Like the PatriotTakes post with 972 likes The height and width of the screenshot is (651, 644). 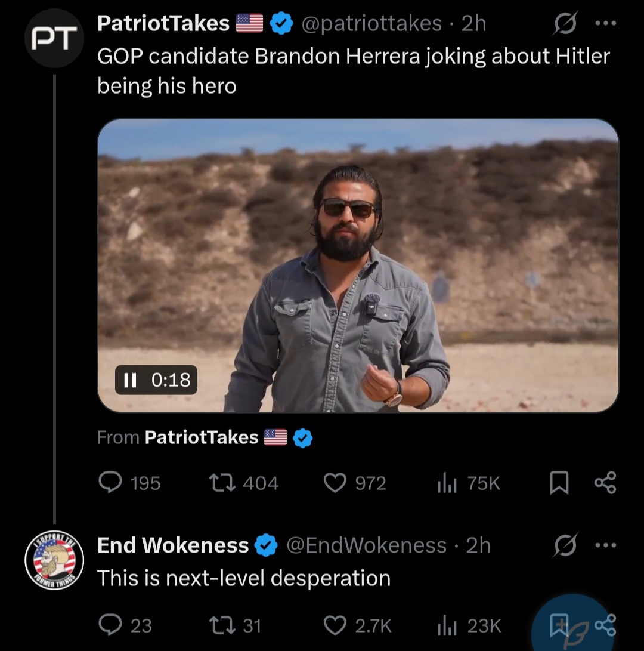pos(335,483)
